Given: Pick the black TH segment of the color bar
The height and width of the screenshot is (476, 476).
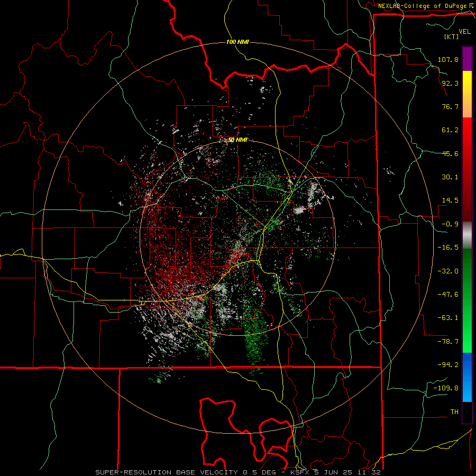Looking at the screenshot, I should pos(467,412).
